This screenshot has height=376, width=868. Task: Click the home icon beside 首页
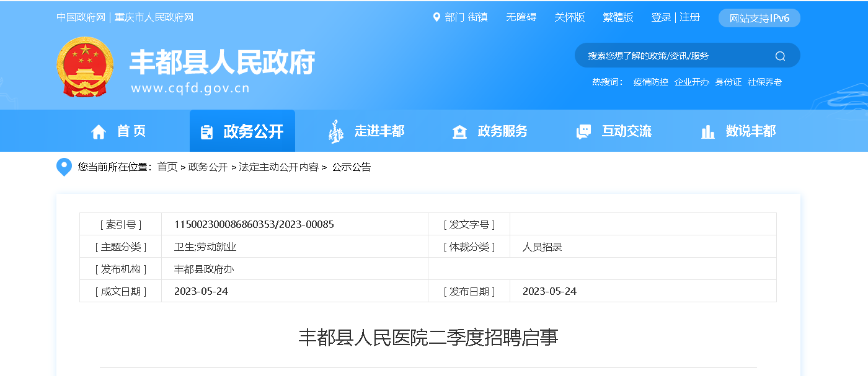99,131
